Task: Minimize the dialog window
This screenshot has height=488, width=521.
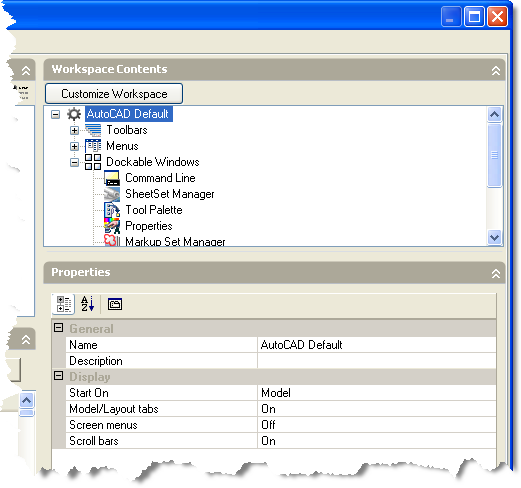Action: [x=451, y=16]
